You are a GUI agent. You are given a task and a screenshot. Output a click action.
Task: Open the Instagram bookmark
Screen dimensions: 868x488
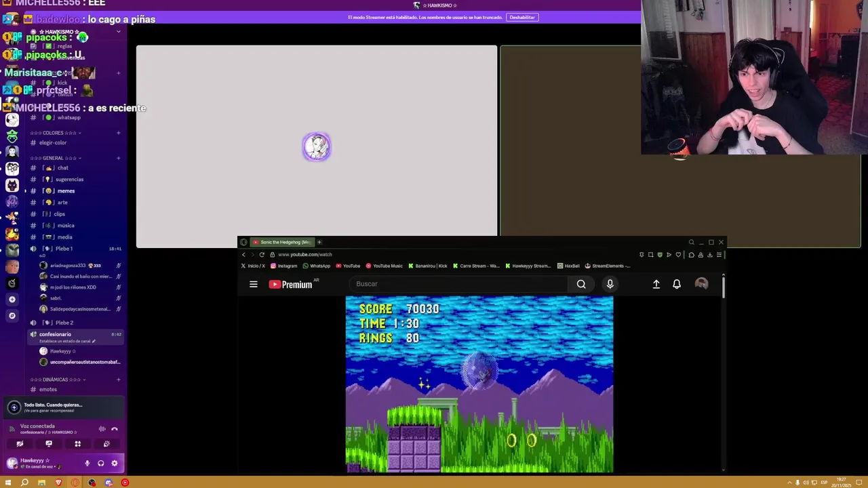pos(284,266)
